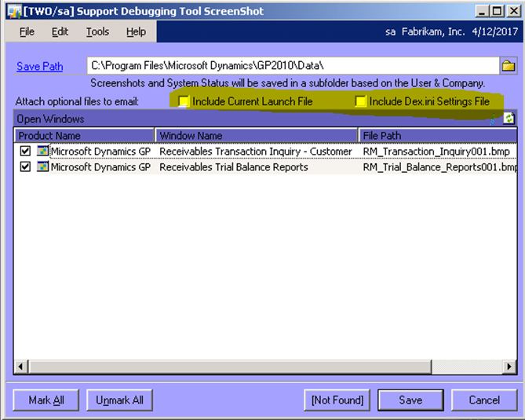The height and width of the screenshot is (420, 525).
Task: Click the RM_Transaction_Inquiry001.bmp file path
Action: click(436, 152)
